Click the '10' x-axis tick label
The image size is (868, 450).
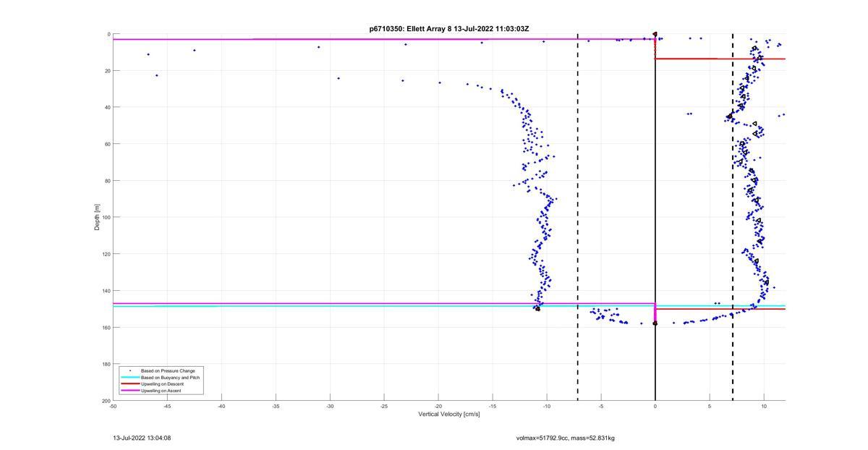(764, 406)
